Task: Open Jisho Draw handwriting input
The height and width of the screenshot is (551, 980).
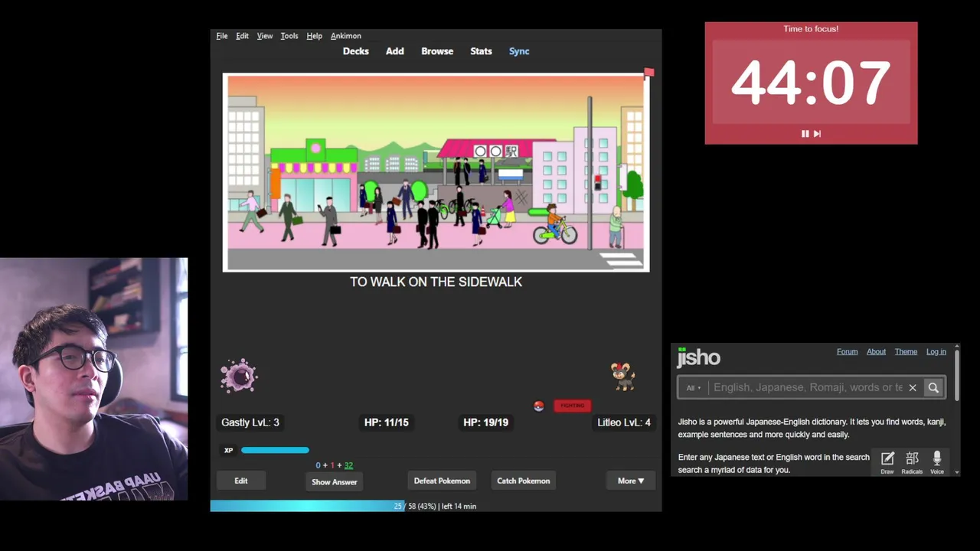Action: tap(887, 462)
